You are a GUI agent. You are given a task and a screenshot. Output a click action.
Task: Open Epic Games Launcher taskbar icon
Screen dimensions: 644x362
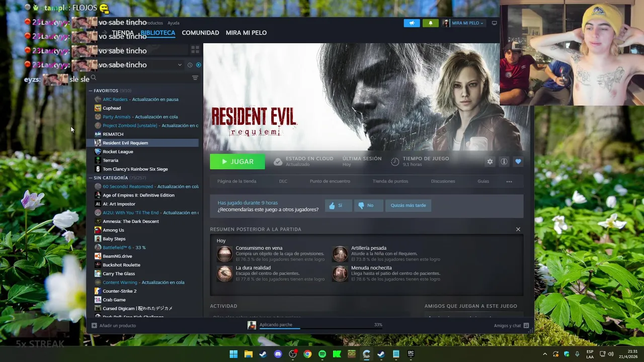411,354
